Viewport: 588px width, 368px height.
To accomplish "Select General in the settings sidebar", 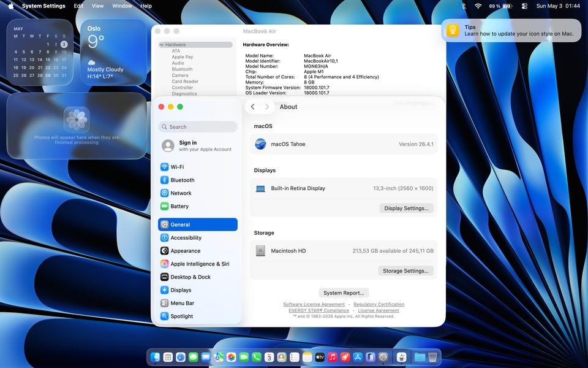I will pyautogui.click(x=198, y=224).
